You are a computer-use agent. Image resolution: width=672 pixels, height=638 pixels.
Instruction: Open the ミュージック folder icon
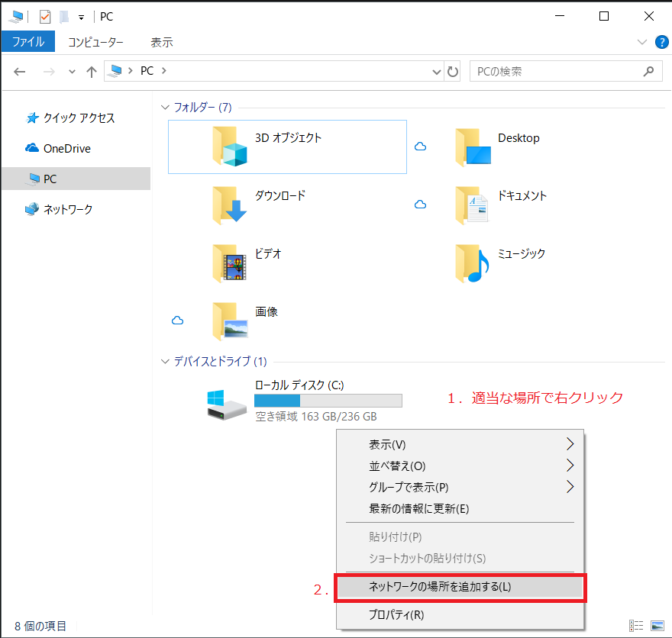click(473, 263)
